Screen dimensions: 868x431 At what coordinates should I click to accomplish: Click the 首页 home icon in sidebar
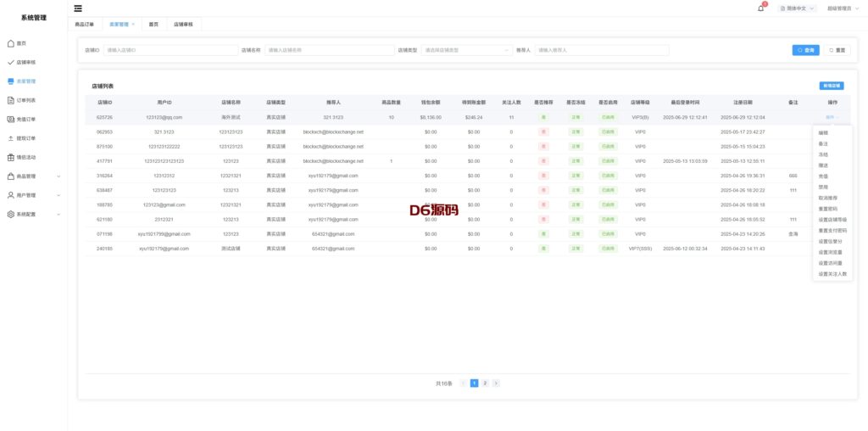click(10, 42)
